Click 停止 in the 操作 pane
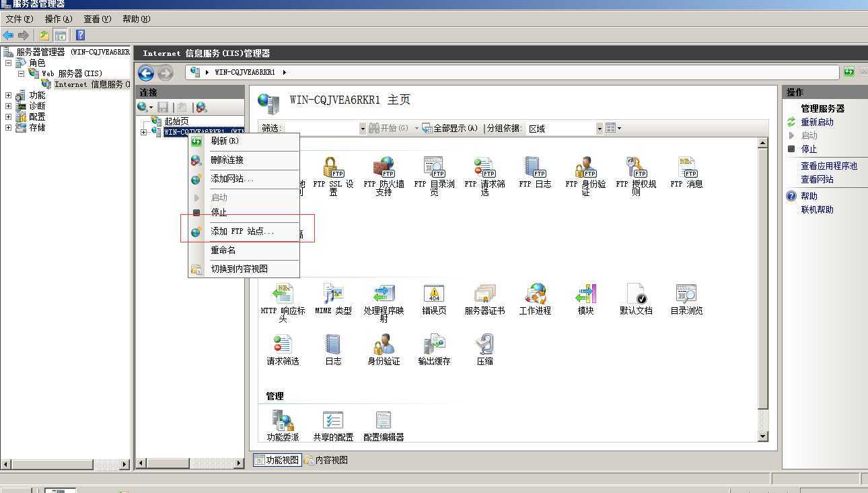 coord(809,149)
